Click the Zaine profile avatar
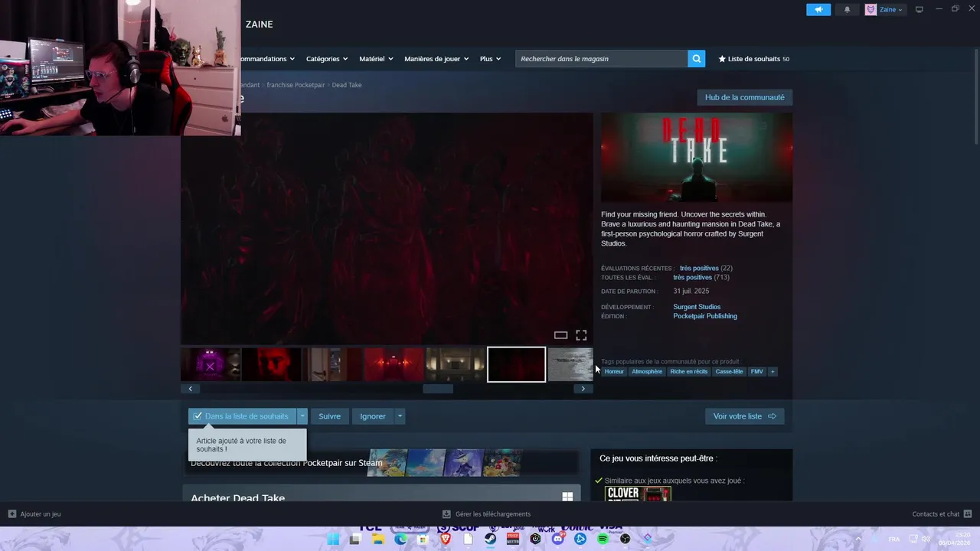The height and width of the screenshot is (551, 980). [x=871, y=9]
